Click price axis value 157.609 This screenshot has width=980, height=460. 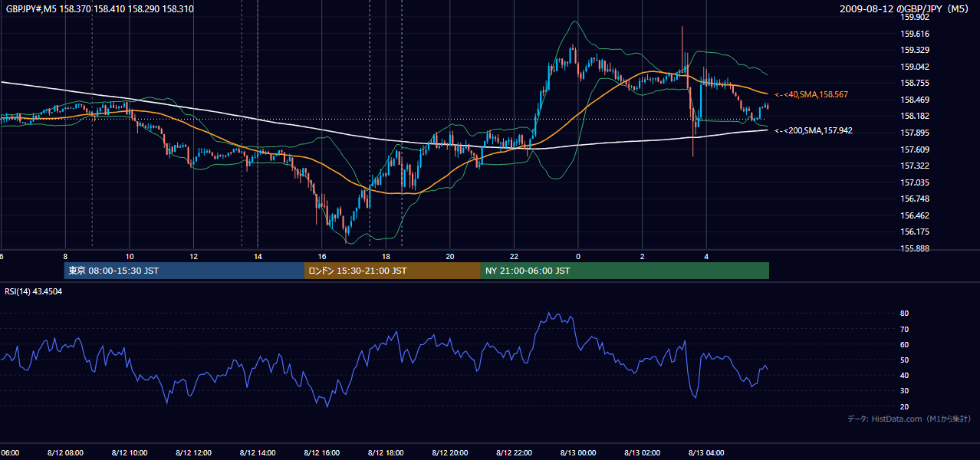[x=916, y=149]
